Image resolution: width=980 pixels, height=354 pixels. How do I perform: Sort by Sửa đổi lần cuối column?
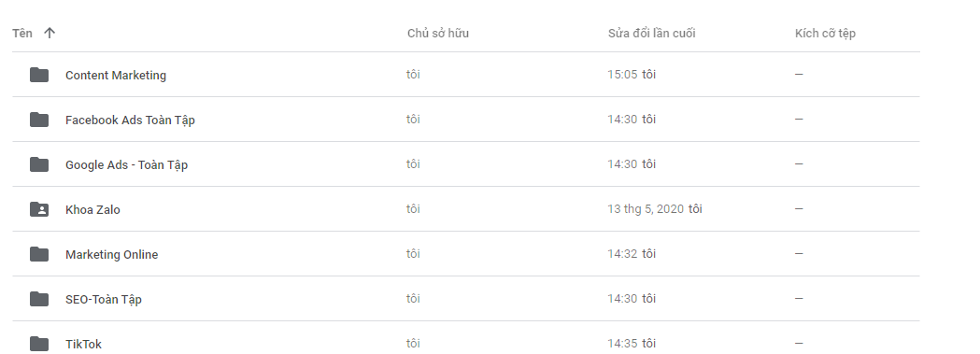(651, 34)
